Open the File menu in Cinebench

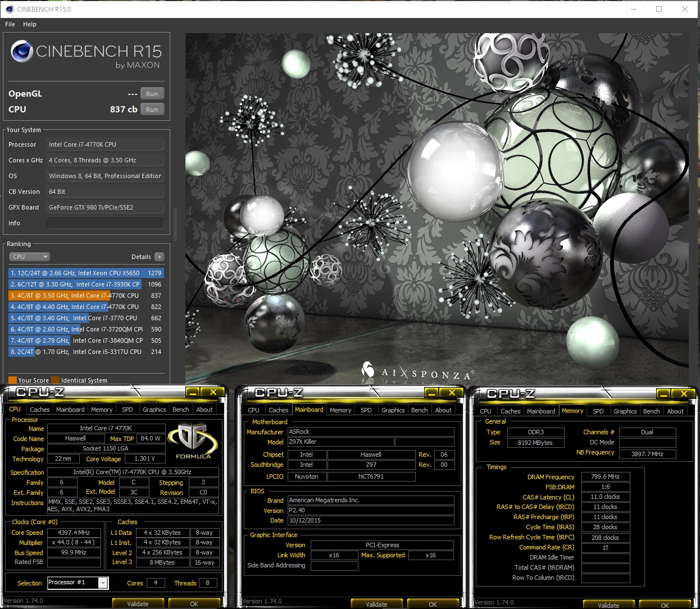(x=10, y=24)
